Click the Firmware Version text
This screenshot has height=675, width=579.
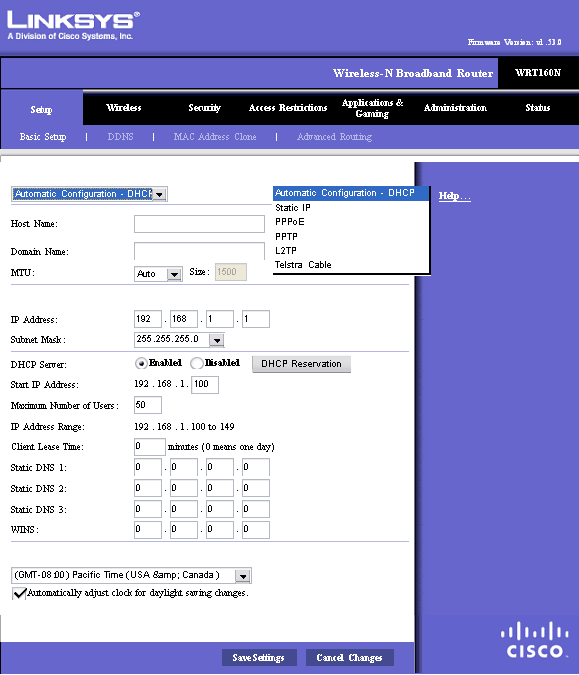click(x=514, y=42)
